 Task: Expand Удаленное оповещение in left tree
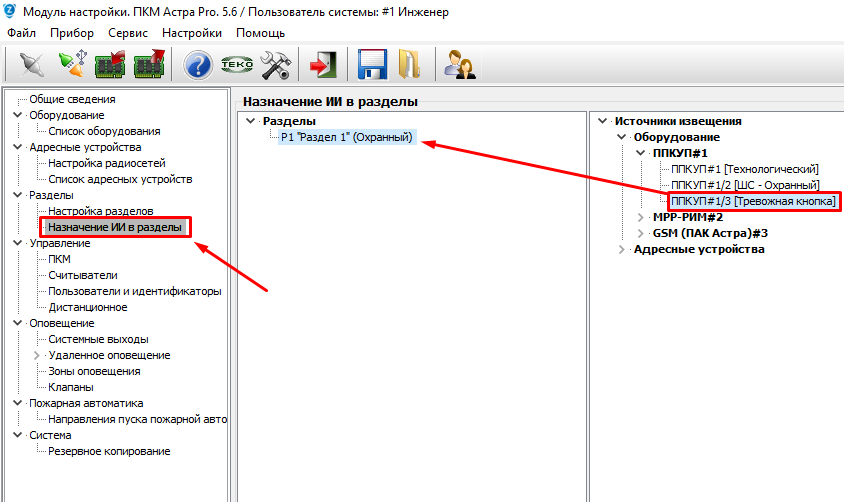point(38,355)
